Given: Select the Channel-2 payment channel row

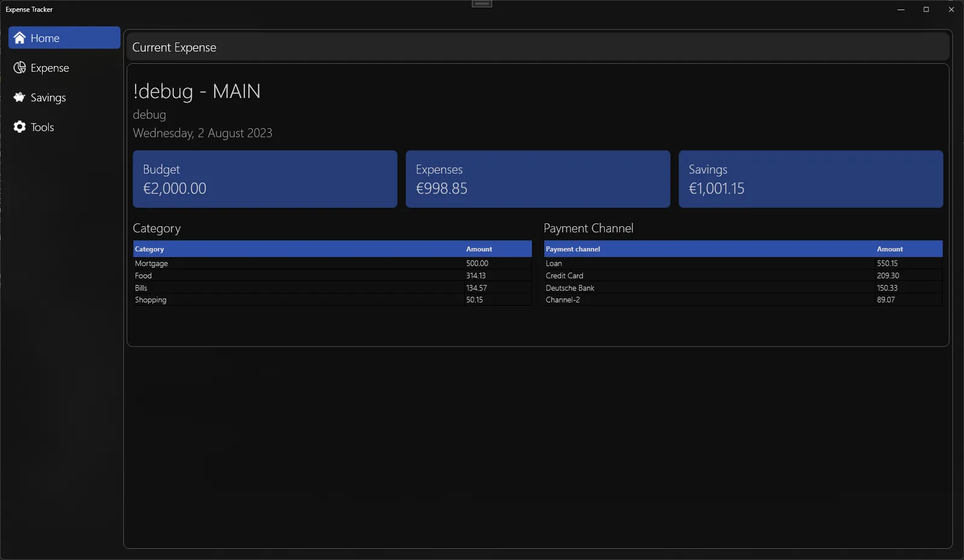Looking at the screenshot, I should [x=743, y=300].
